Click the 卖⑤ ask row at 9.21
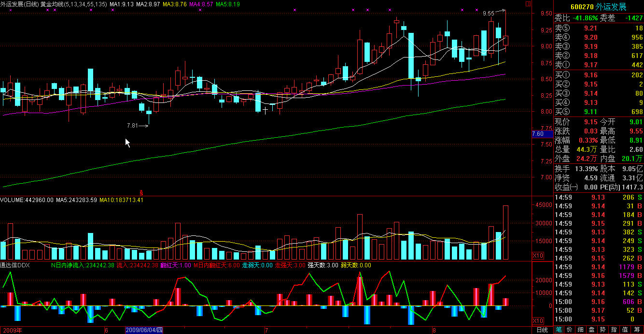Viewport: 644px width, 334px height. pos(599,29)
